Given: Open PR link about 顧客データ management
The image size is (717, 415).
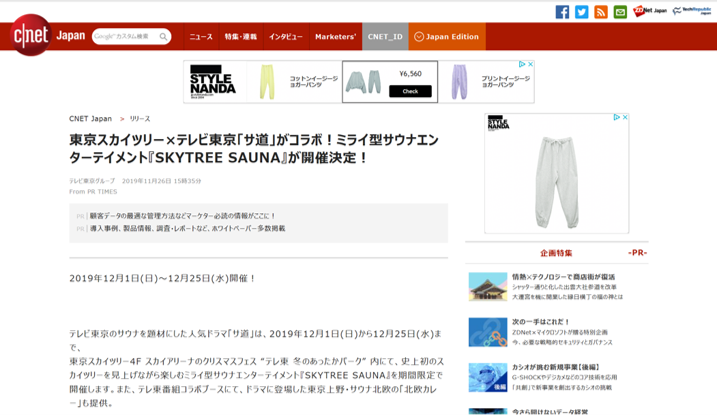Looking at the screenshot, I should 182,216.
